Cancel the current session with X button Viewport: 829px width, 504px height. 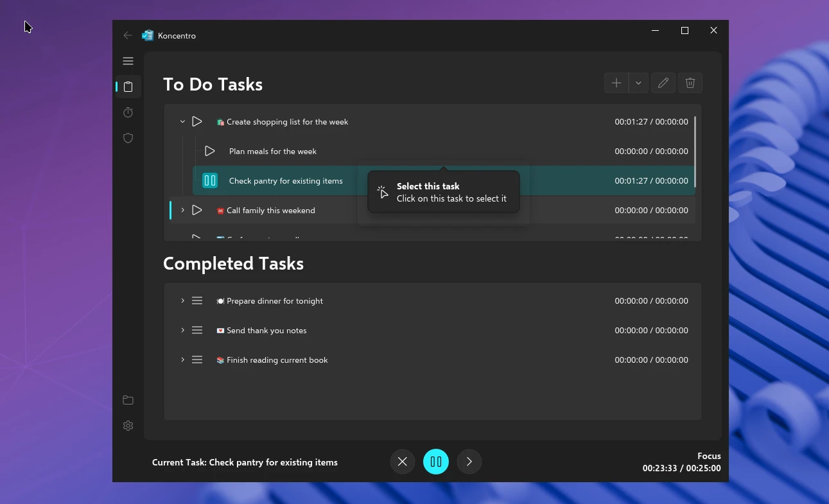(x=402, y=461)
